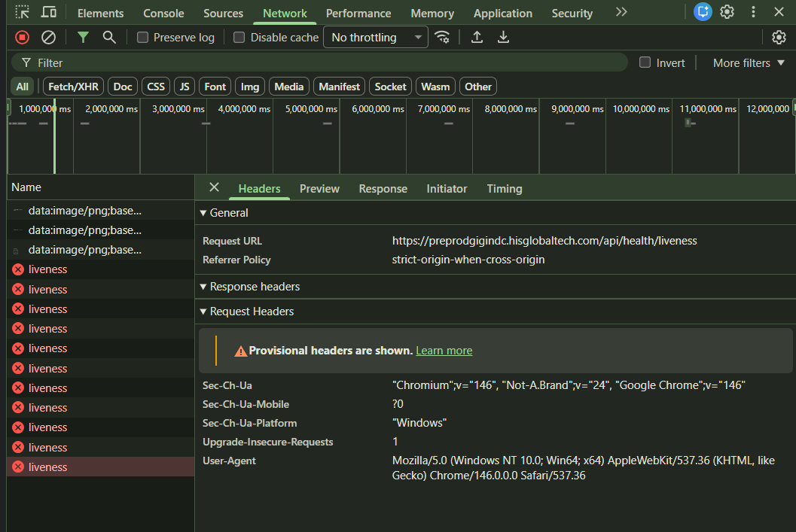This screenshot has width=796, height=532.
Task: Filter requests by Manifest type
Action: coord(339,87)
